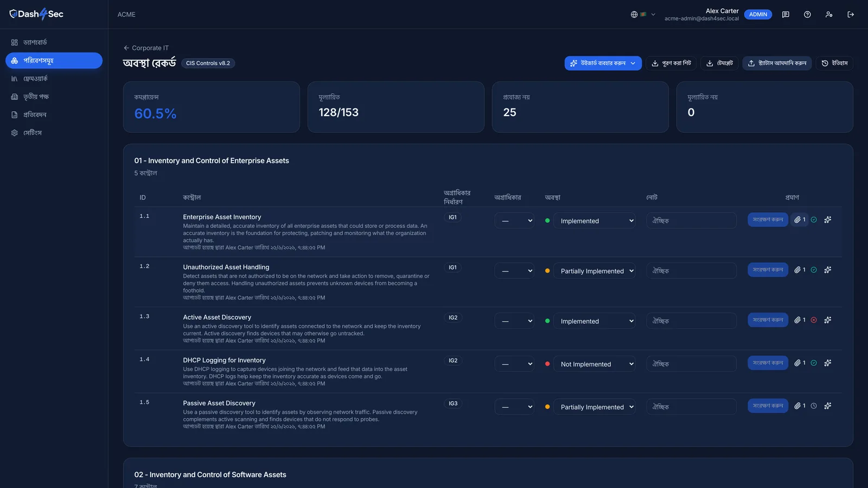Expand the উইজার্ড ব্যবহার করুন wizard dropdown button
Image resolution: width=868 pixels, height=488 pixels.
tap(603, 63)
